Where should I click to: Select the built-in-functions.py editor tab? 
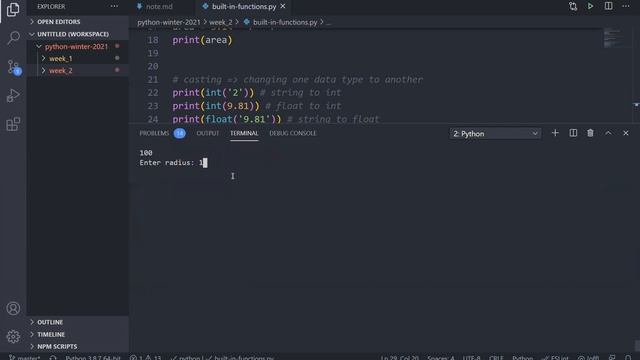coord(244,7)
